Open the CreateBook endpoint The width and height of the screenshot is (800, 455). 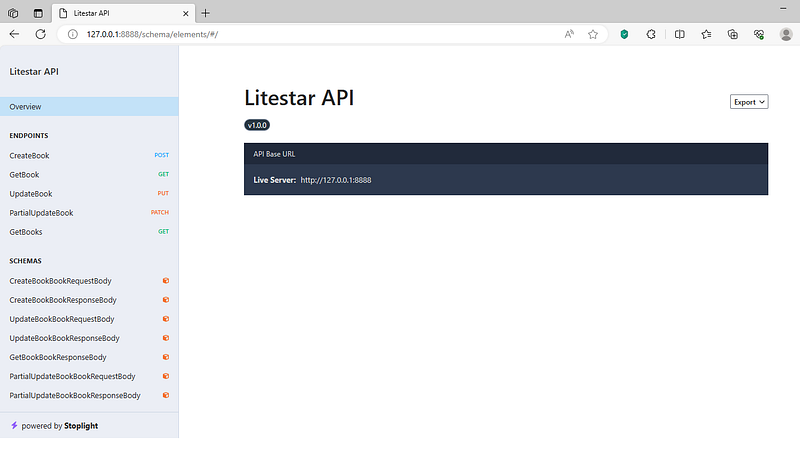(89, 156)
